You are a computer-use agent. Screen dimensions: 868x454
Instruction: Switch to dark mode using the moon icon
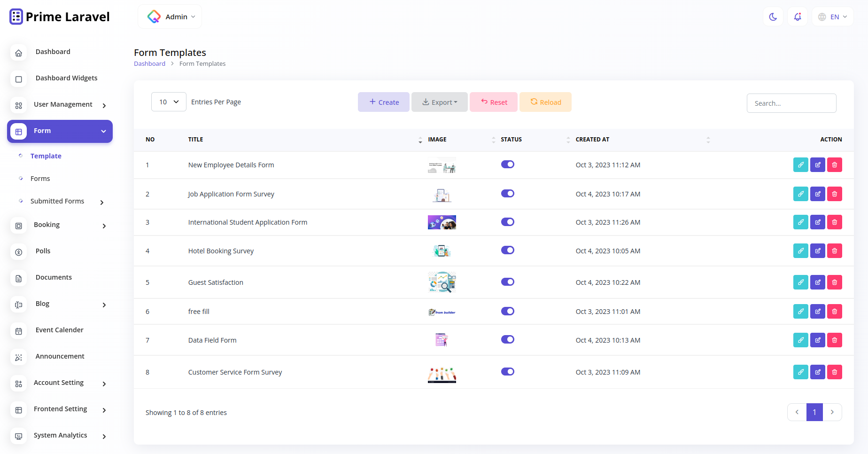773,16
